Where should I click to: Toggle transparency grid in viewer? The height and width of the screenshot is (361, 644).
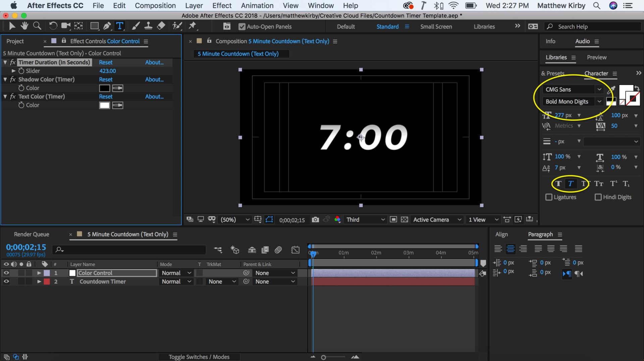[x=405, y=220]
